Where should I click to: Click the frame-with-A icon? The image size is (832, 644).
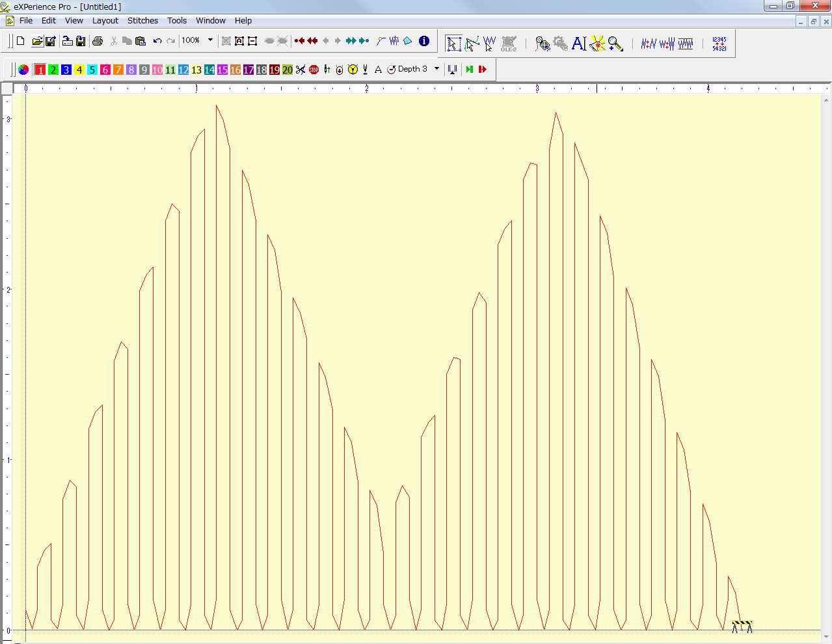239,41
